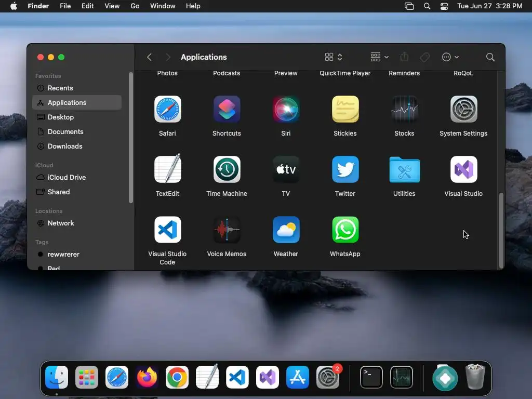Open the File menu
Viewport: 532px width, 399px height.
pyautogui.click(x=65, y=6)
